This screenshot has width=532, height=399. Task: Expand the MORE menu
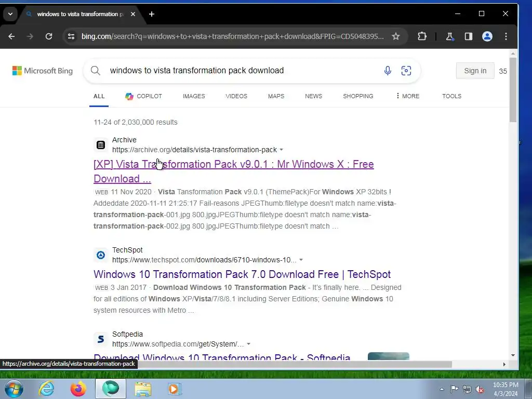(407, 96)
